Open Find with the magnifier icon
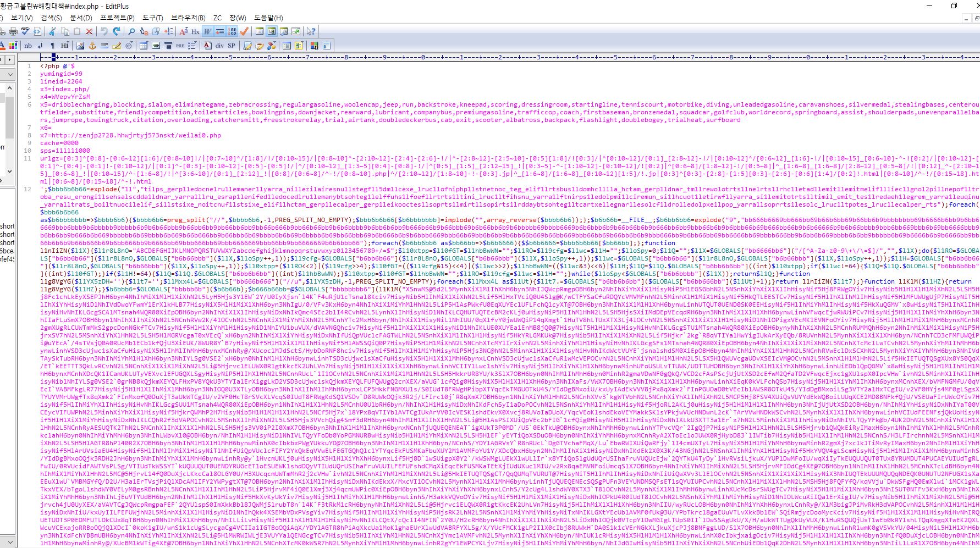This screenshot has width=980, height=548. (131, 31)
